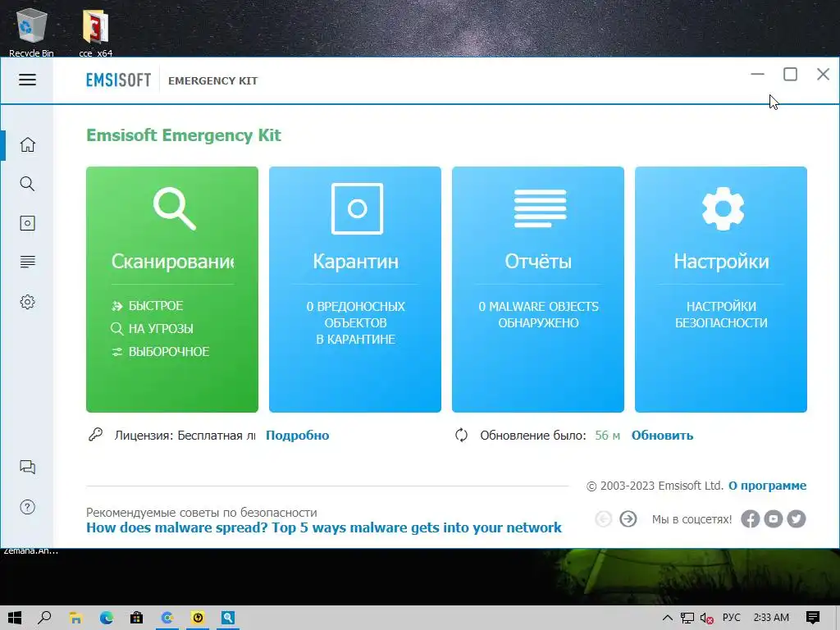Show previous security tip arrow

603,518
